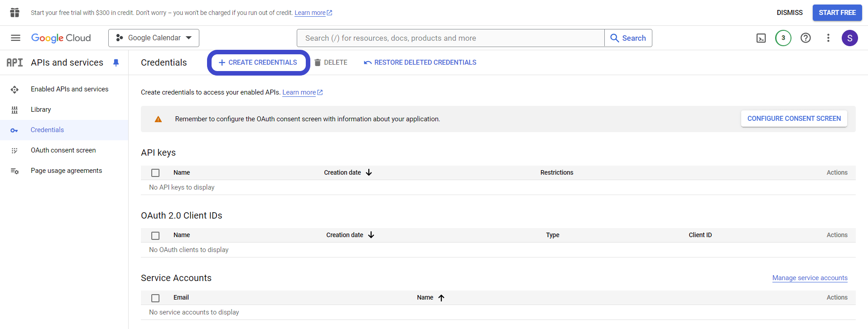
Task: Click the restore undo arrow icon
Action: point(368,62)
